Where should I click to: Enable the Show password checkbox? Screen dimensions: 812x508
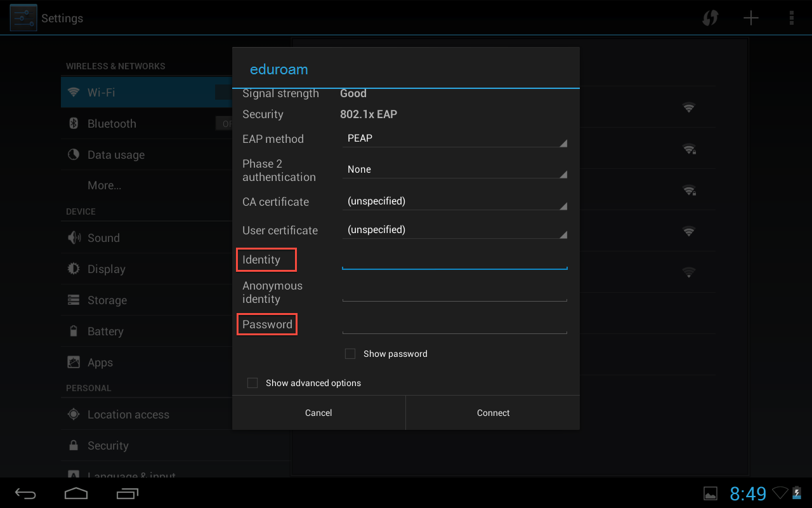tap(350, 354)
